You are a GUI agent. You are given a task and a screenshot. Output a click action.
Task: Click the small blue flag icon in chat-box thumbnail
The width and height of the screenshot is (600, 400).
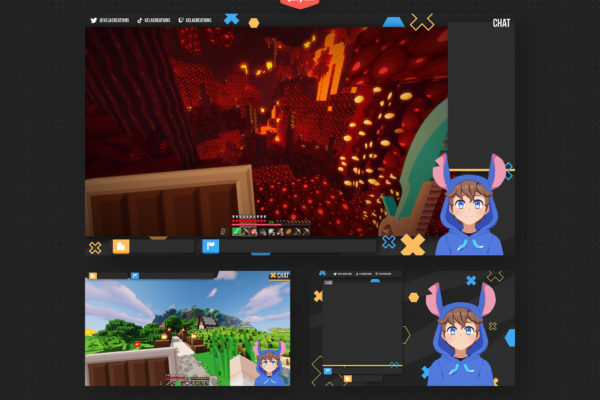(x=328, y=371)
